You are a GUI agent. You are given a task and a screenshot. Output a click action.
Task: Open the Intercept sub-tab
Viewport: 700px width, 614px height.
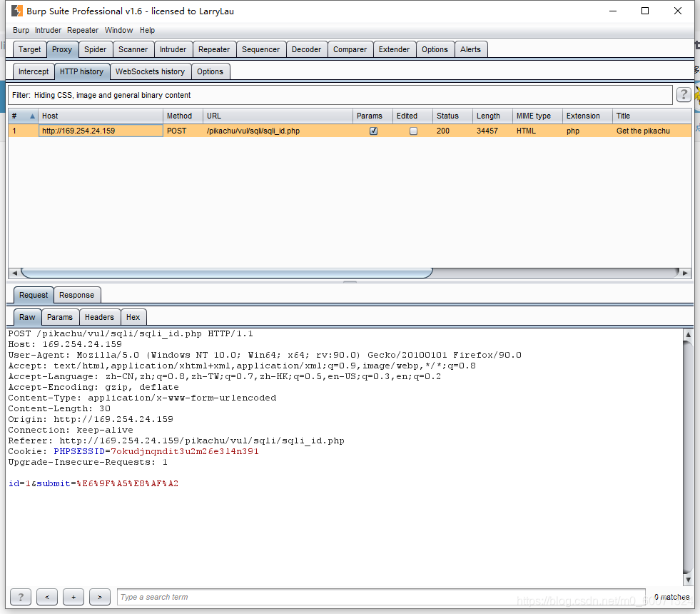[x=34, y=71]
